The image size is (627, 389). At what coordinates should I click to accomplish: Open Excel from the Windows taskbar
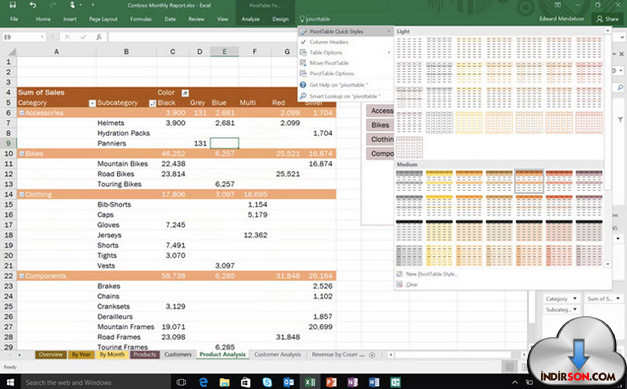(x=310, y=382)
